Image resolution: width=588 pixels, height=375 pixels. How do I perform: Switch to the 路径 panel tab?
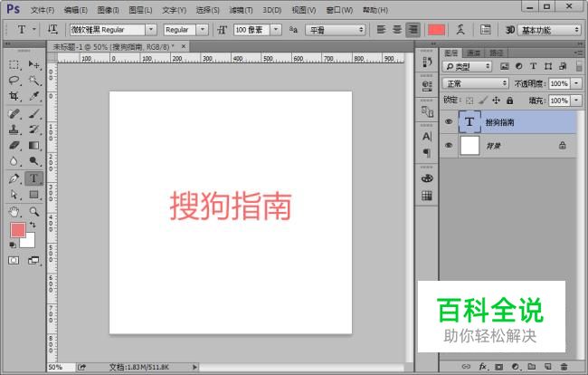click(x=496, y=53)
